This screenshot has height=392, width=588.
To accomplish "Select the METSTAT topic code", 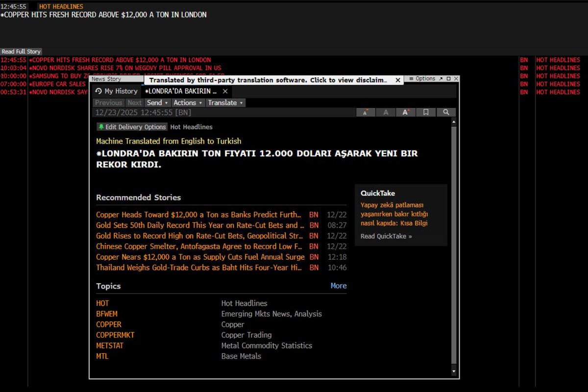I will click(x=110, y=345).
